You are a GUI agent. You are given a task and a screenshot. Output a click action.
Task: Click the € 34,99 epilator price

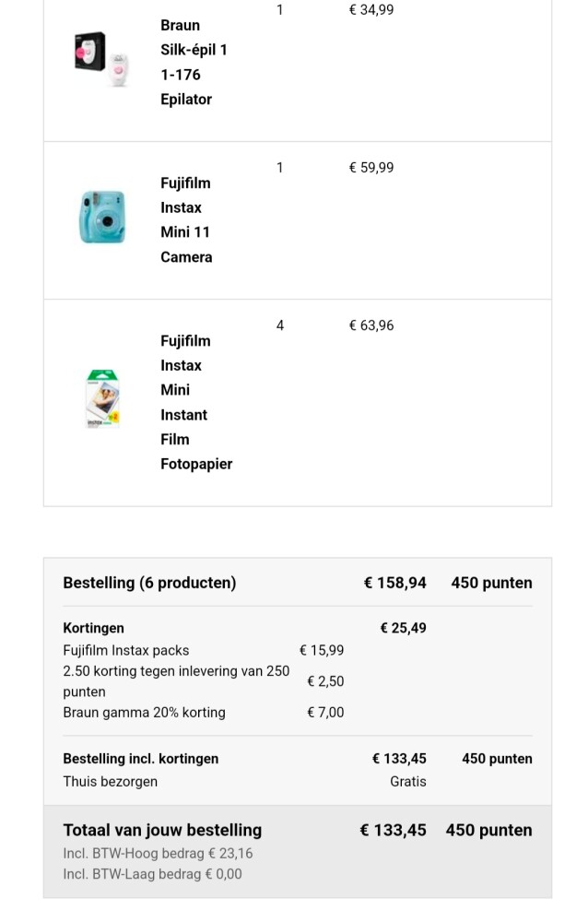pyautogui.click(x=371, y=10)
